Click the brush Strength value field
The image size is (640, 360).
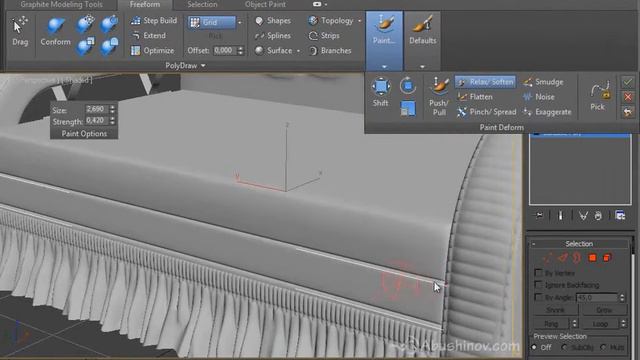96,121
